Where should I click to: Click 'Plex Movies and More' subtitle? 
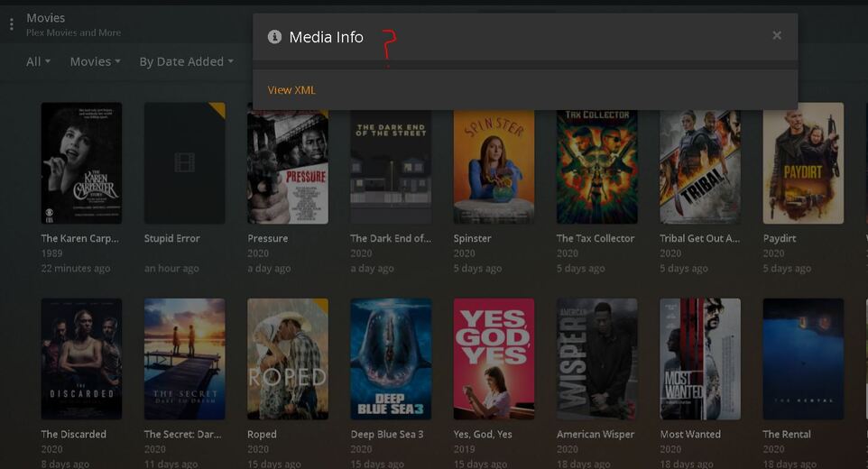[x=73, y=32]
